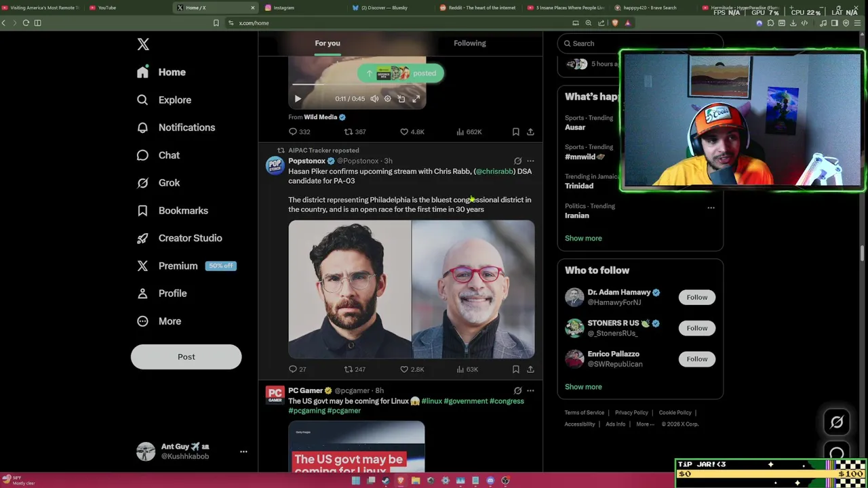Viewport: 868px width, 488px height.
Task: Open the Ausar trending topic
Action: pos(575,127)
